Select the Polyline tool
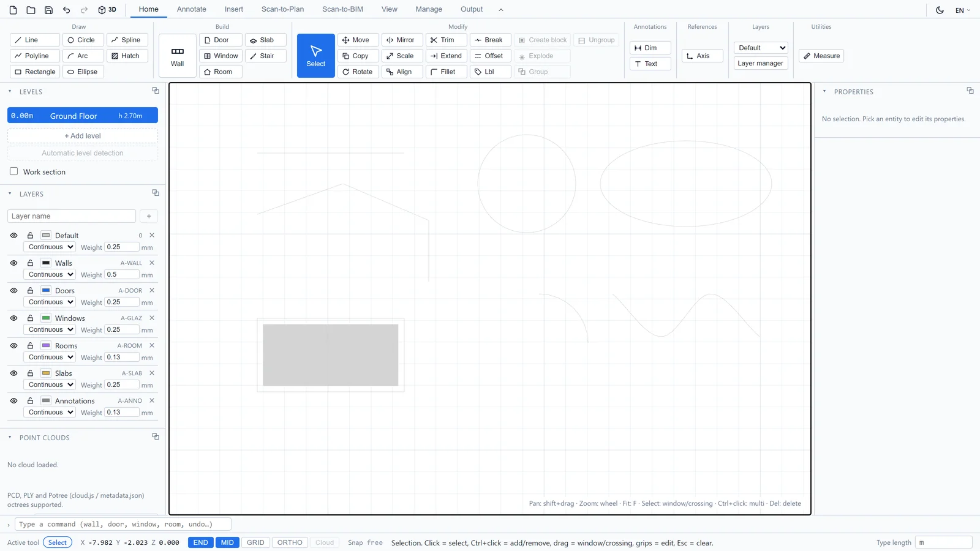Screen dimensions: 980x551 (x=35, y=56)
